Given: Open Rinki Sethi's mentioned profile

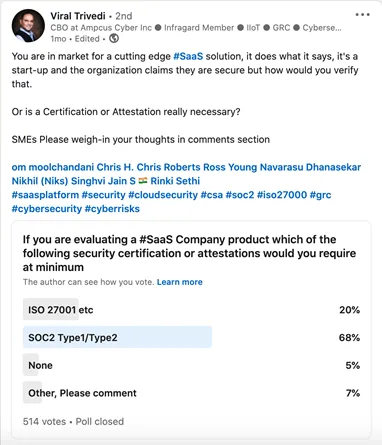Looking at the screenshot, I should click(175, 181).
